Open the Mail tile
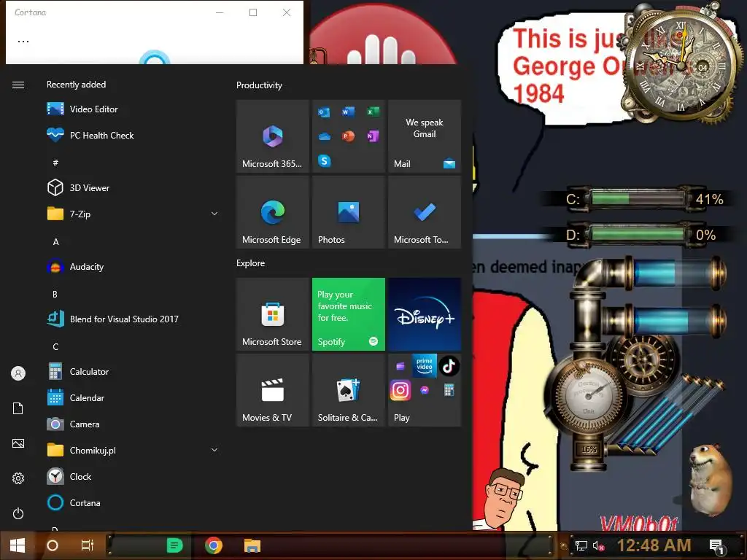 pyautogui.click(x=425, y=136)
